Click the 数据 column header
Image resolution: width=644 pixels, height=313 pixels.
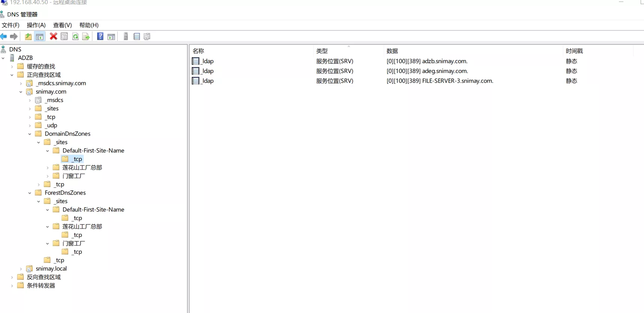pos(392,51)
